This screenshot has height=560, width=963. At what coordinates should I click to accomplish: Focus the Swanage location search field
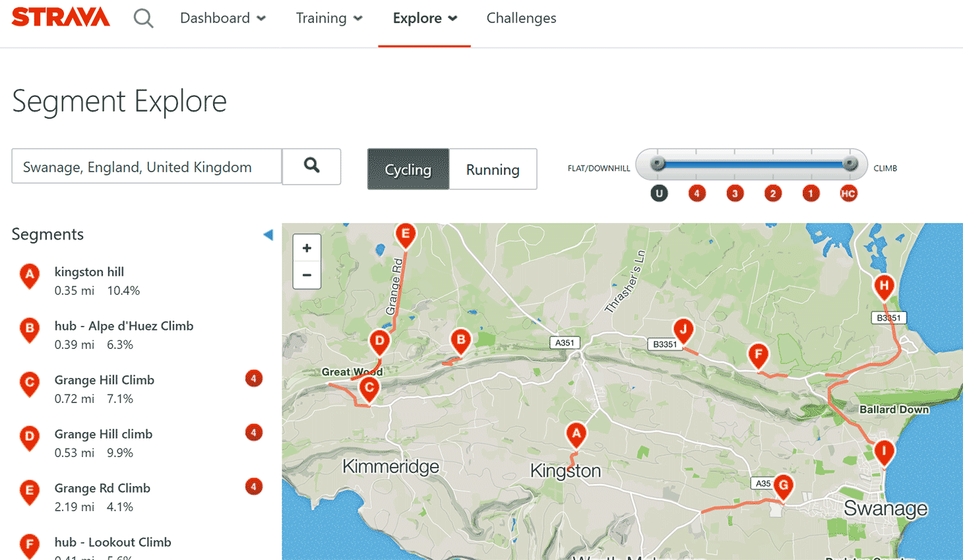click(146, 166)
